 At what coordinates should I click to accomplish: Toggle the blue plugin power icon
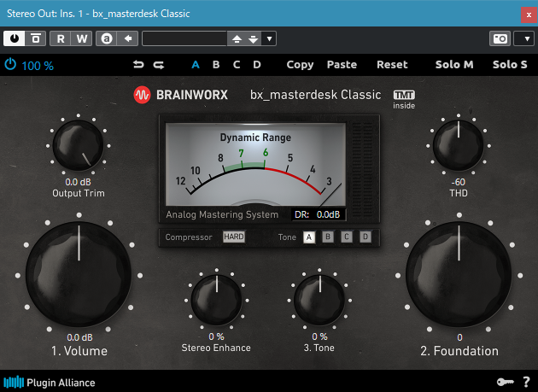(x=10, y=65)
